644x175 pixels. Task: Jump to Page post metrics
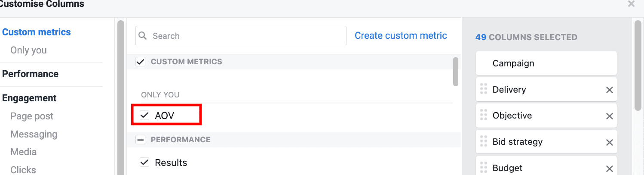click(x=32, y=116)
